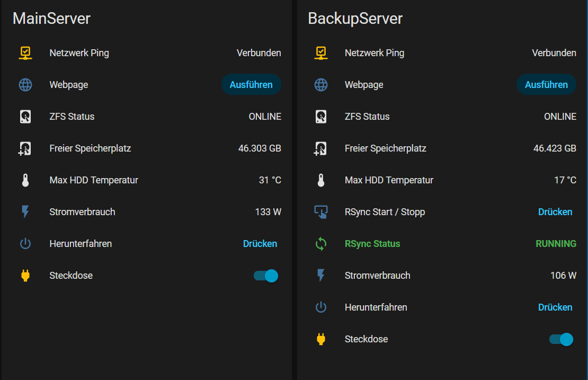Turn off the BackupServer Steckdose switch

click(561, 339)
